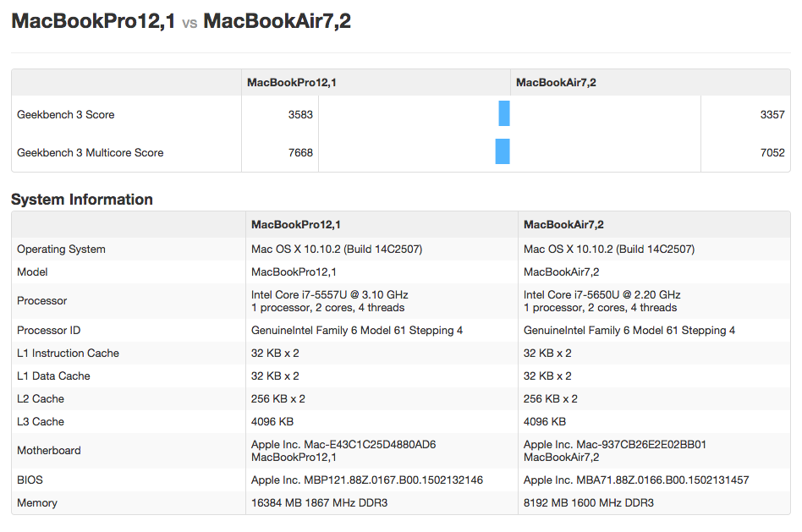The height and width of the screenshot is (532, 802).
Task: Click MacBookAir L1 Data Cache 32 KB x 2
Action: pos(547,376)
